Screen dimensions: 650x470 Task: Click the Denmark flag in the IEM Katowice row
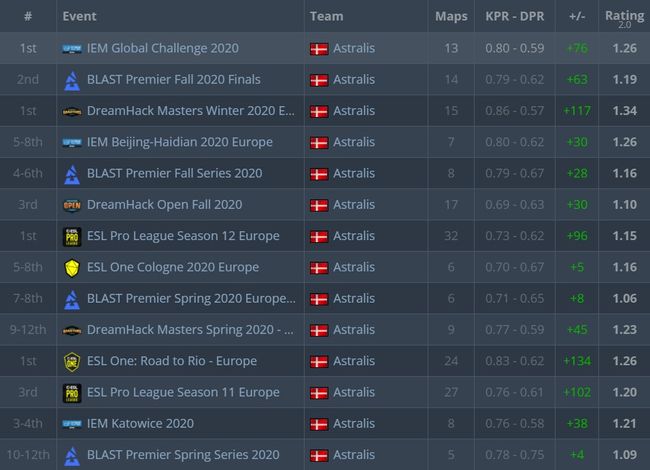(x=319, y=424)
